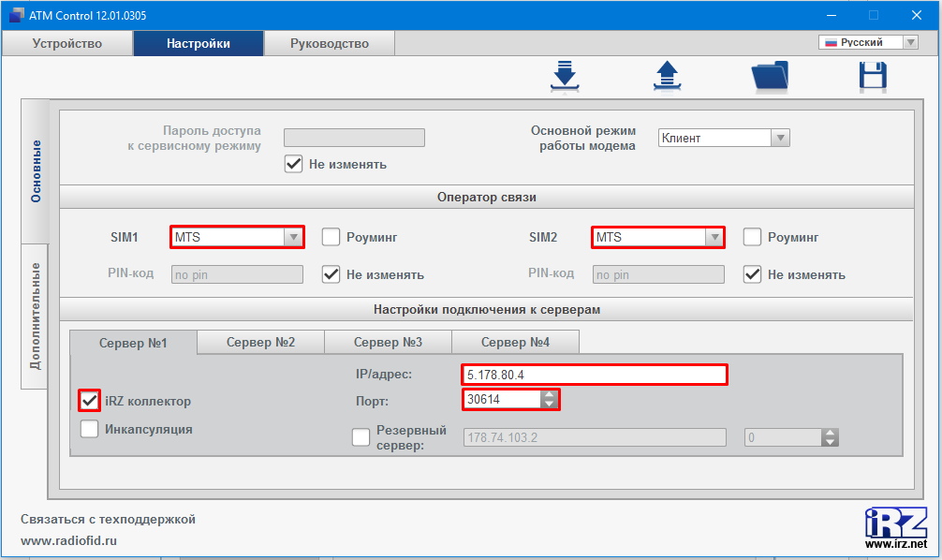Toggle the password Не изменять checkbox
The height and width of the screenshot is (560, 942).
(x=293, y=164)
